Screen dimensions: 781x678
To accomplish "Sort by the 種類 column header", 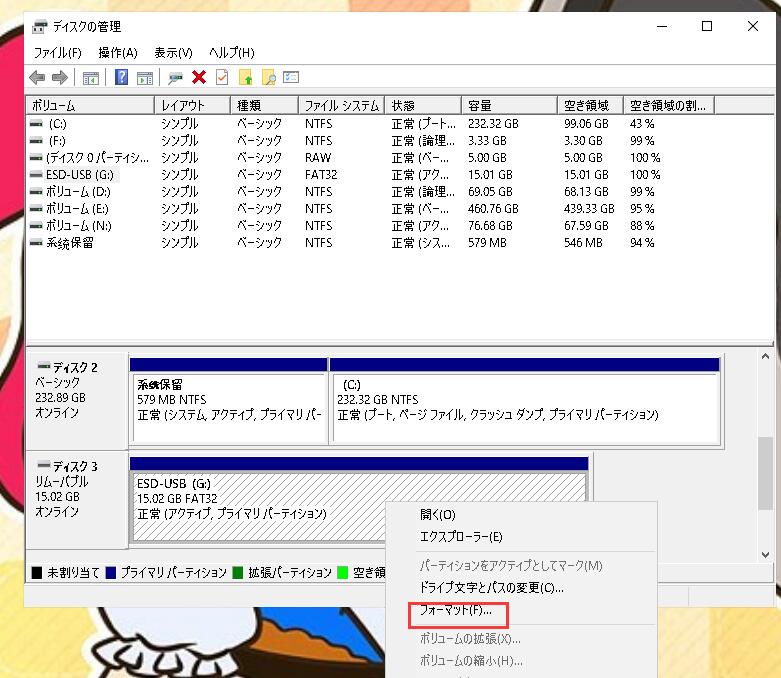I will tap(264, 106).
